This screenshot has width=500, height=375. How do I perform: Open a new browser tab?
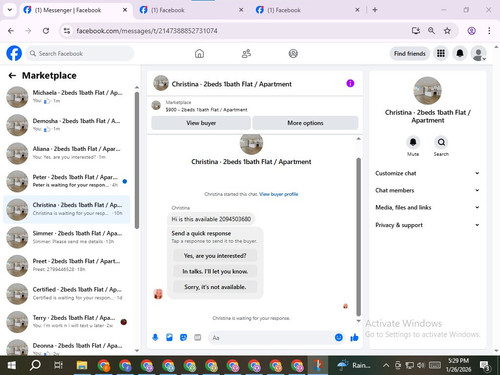tap(375, 10)
